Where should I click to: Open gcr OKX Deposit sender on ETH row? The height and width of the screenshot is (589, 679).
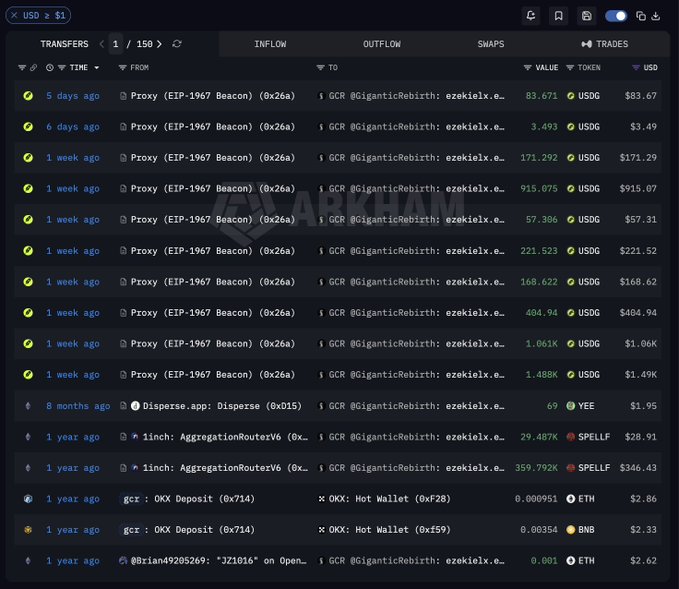(x=187, y=499)
